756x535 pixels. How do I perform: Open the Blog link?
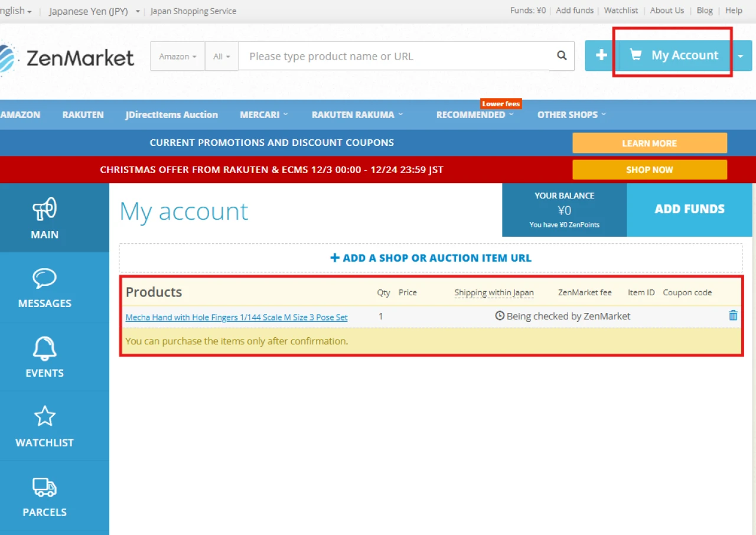click(705, 11)
